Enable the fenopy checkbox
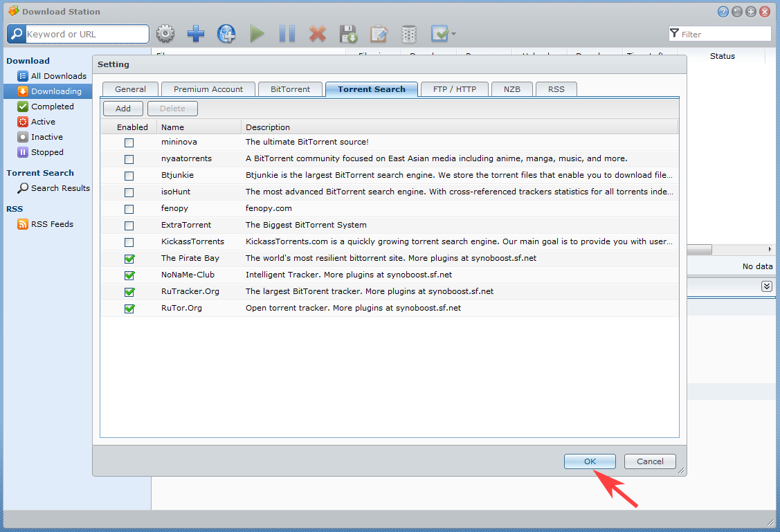 pyautogui.click(x=129, y=209)
